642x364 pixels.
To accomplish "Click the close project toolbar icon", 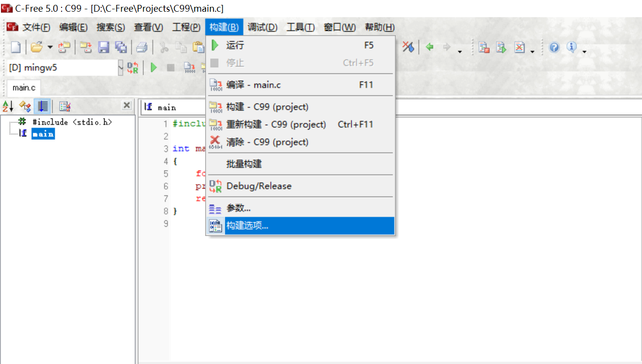I will (x=86, y=47).
